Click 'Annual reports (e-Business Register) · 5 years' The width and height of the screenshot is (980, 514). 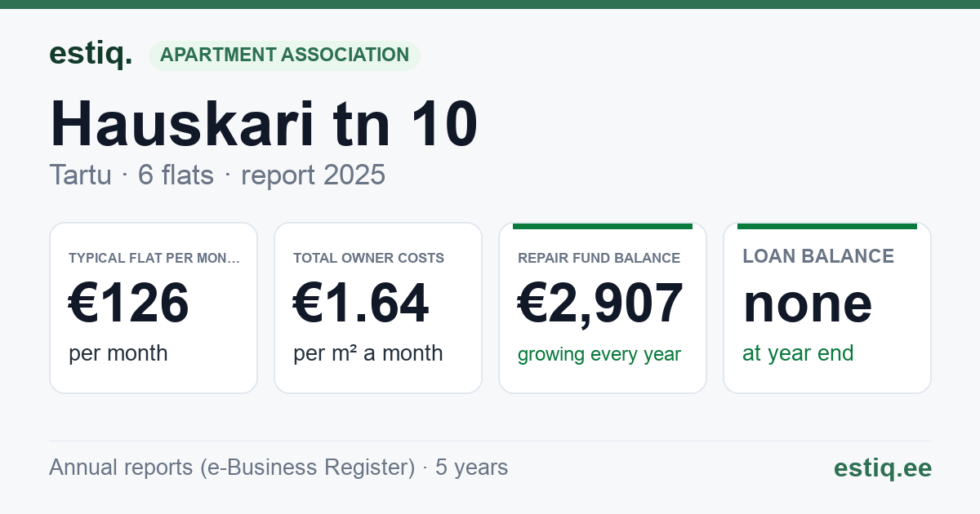[x=278, y=467]
